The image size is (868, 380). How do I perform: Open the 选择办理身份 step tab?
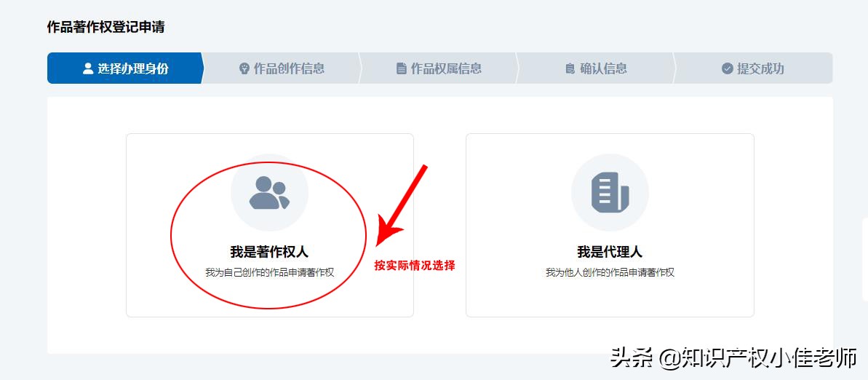[x=125, y=68]
